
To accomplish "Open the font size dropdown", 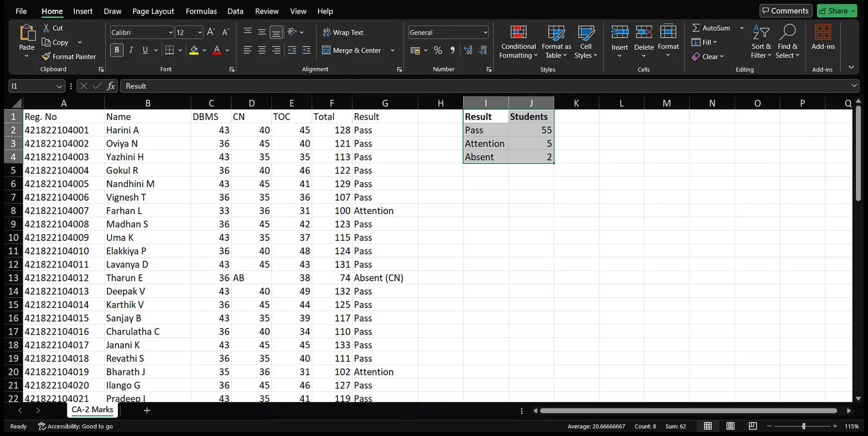I will (200, 33).
